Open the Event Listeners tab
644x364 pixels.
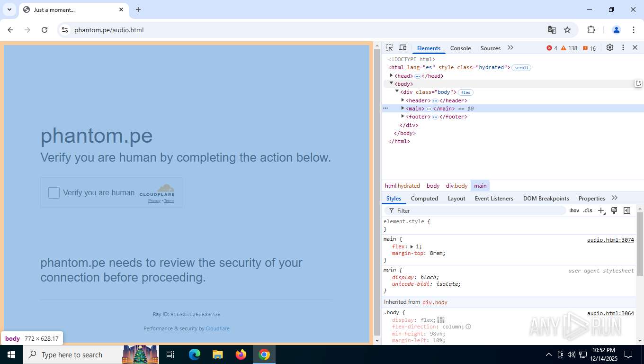coord(494,199)
